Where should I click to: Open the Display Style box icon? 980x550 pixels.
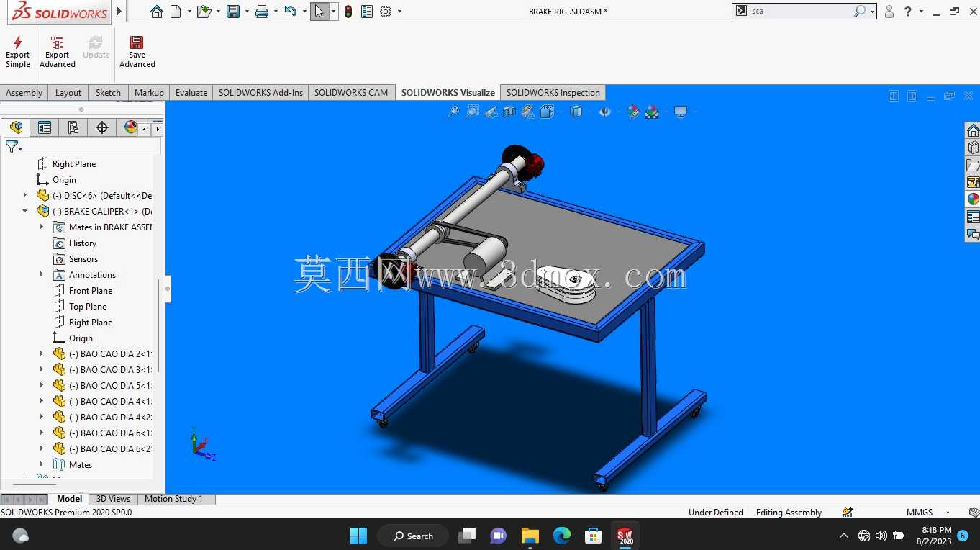click(x=576, y=112)
